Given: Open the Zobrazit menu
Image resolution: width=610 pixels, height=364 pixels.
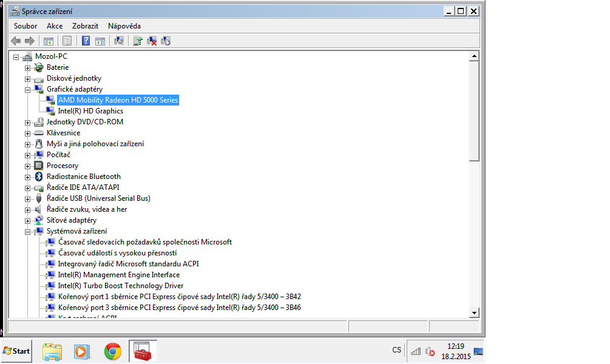Looking at the screenshot, I should click(85, 26).
